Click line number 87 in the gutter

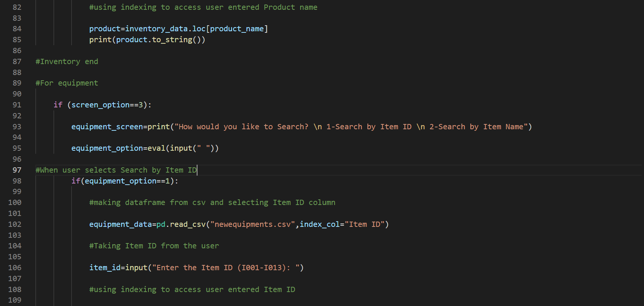[17, 61]
